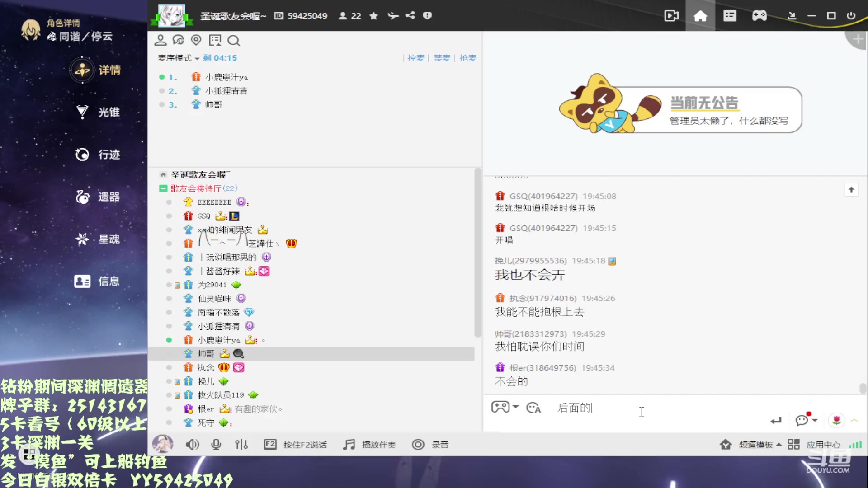
Task: Click the location pin icon above mic queue
Action: tap(196, 40)
